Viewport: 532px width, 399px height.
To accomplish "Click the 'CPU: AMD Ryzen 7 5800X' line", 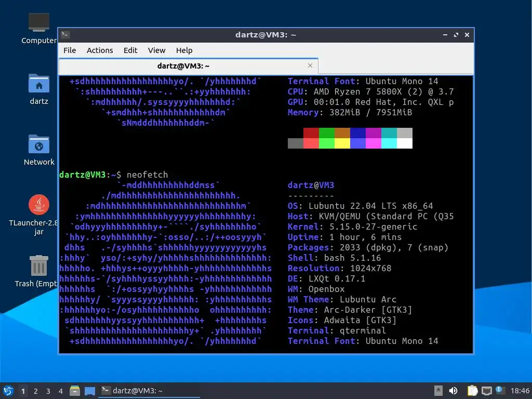I will coord(370,91).
